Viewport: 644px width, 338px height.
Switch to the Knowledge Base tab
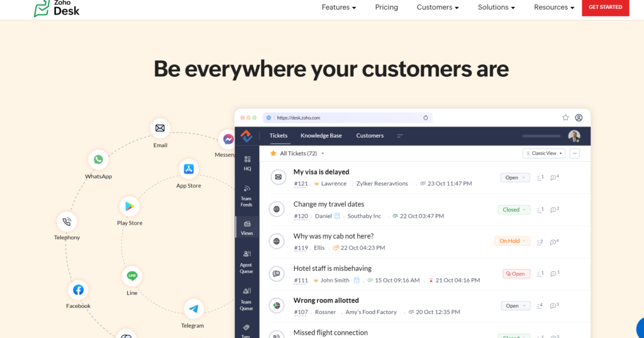coord(321,135)
